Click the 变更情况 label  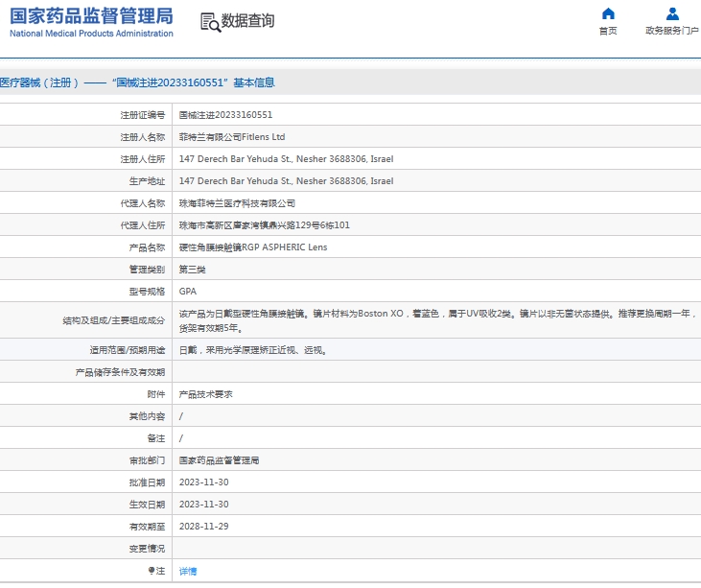[147, 549]
